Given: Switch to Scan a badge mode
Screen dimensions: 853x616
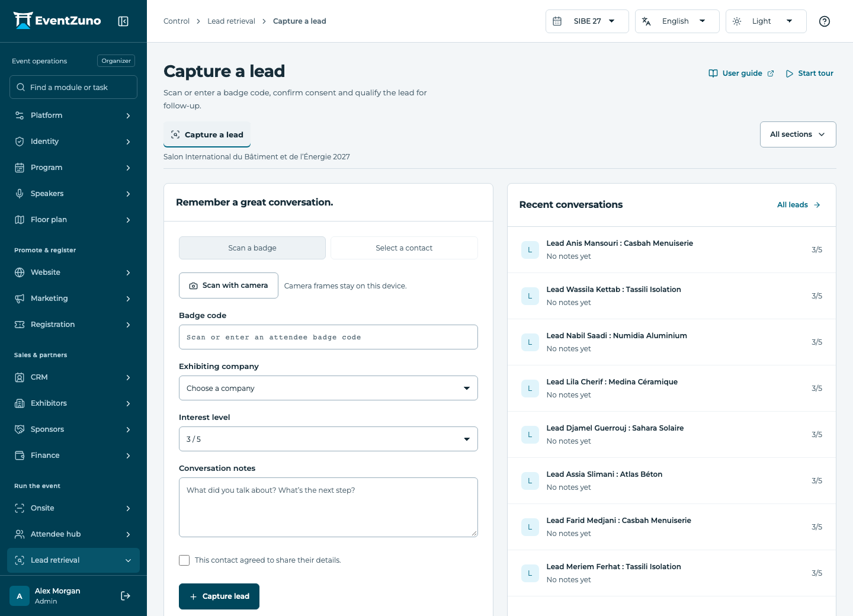Looking at the screenshot, I should coord(252,248).
